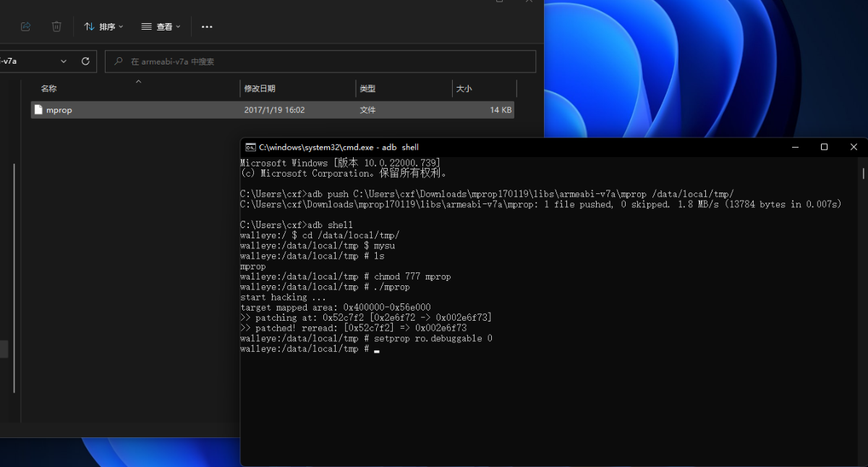Open the 排序 sort dropdown
The image size is (868, 467).
point(103,27)
